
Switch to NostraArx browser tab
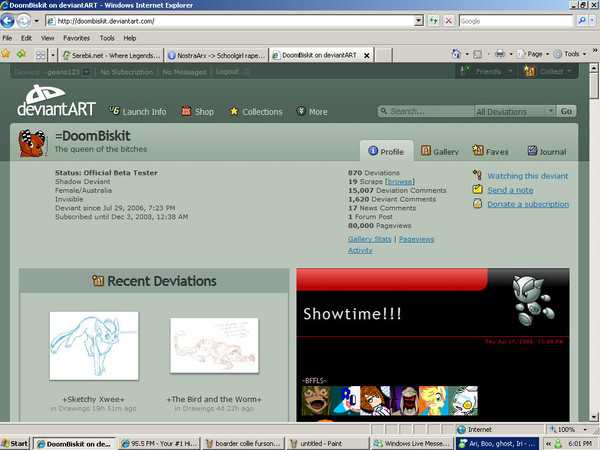[217, 55]
